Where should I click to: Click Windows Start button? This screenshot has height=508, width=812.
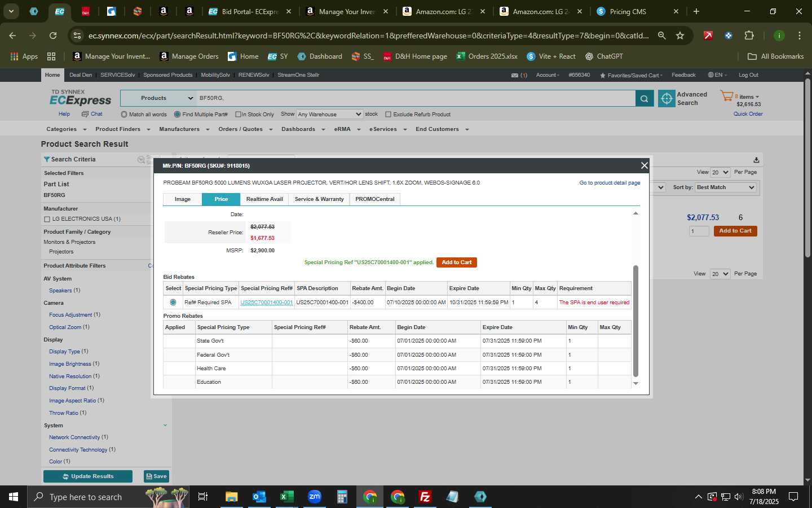click(x=14, y=497)
